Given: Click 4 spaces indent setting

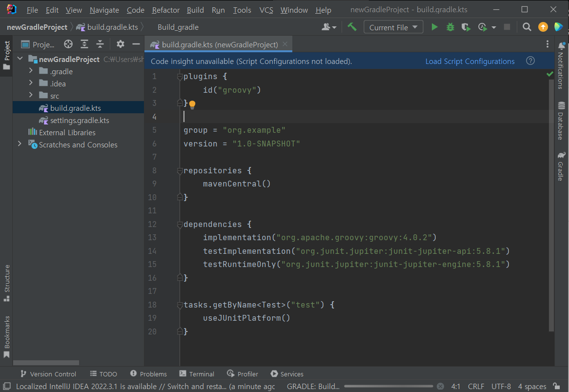Looking at the screenshot, I should pos(531,387).
